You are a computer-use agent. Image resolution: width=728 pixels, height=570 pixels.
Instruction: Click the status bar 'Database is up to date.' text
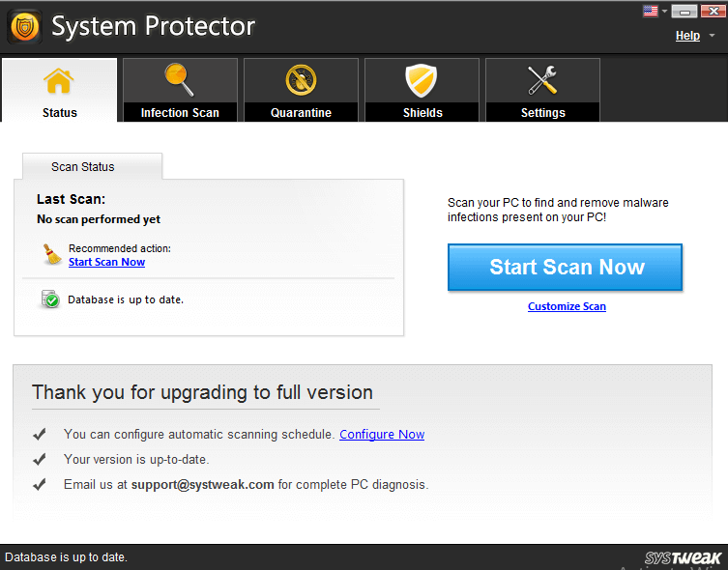coord(66,557)
